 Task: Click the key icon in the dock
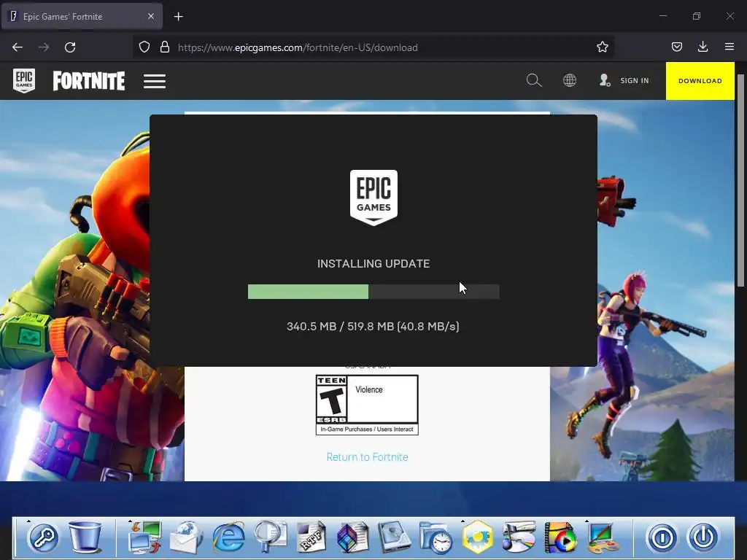[43, 537]
